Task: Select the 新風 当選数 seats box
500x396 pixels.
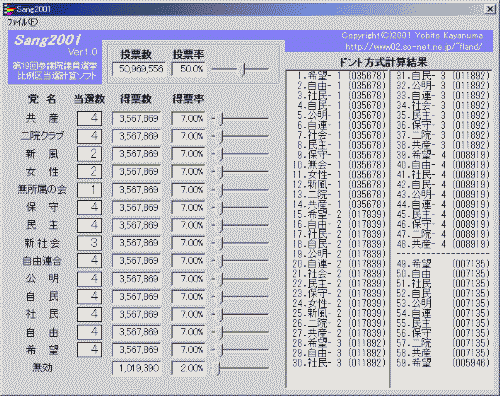Action: tap(89, 154)
